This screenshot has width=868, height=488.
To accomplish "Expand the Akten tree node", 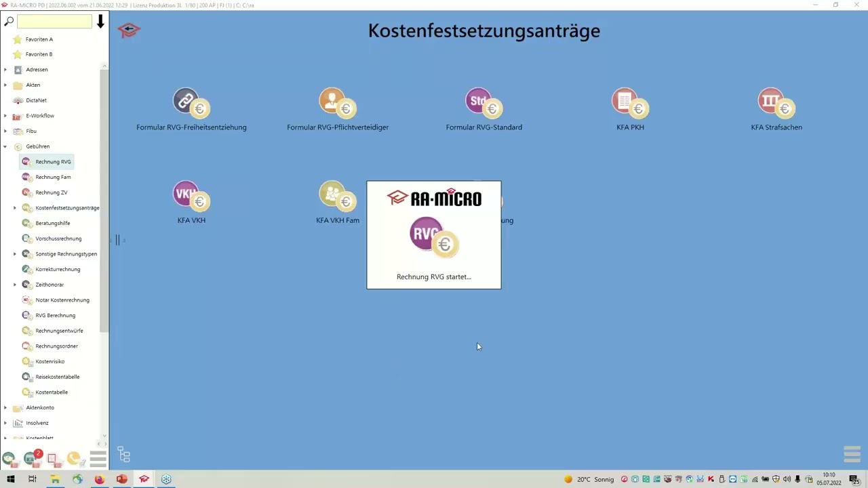I will tap(5, 85).
